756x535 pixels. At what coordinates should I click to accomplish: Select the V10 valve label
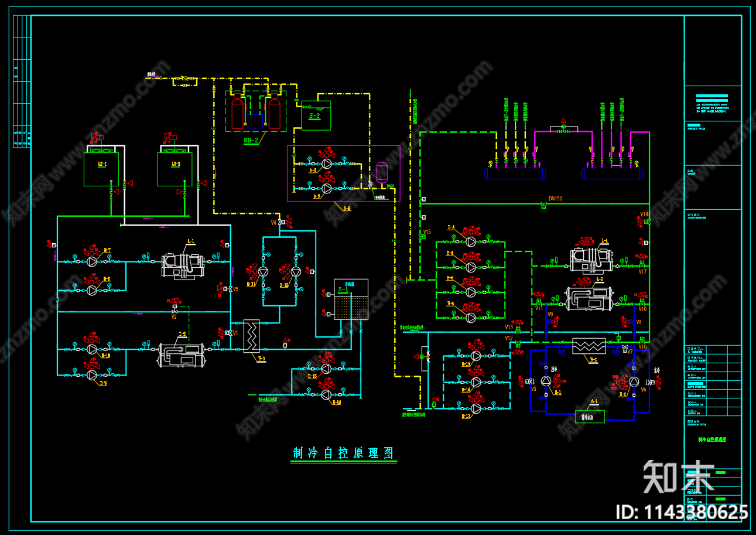(x=642, y=309)
